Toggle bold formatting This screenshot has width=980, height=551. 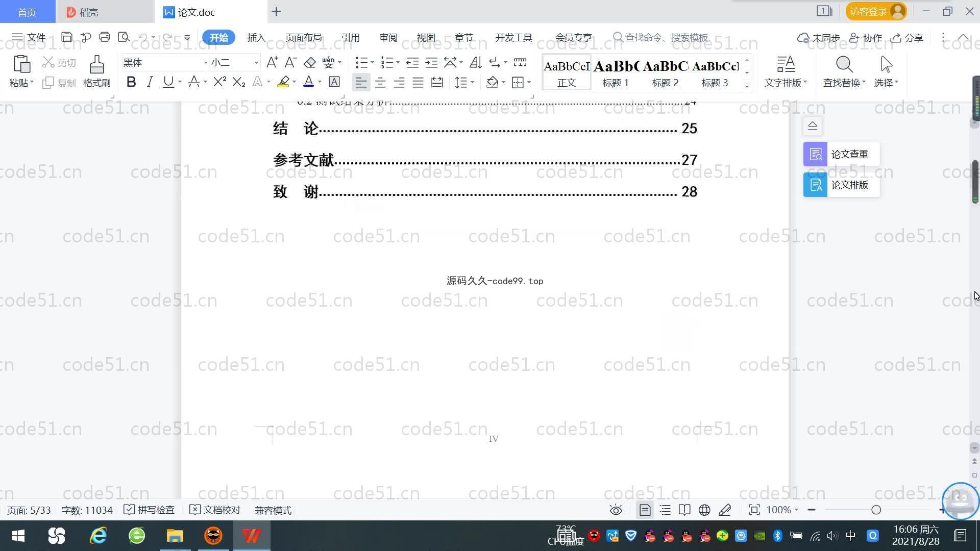pos(131,82)
